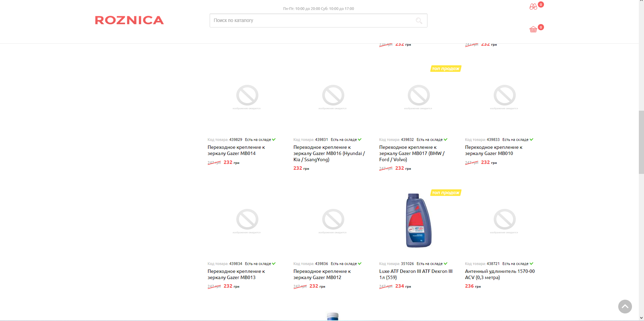Open Luxe ATF Dexron III product link

[x=415, y=274]
